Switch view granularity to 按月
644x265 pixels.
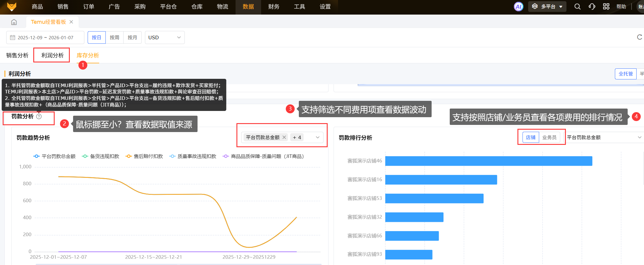click(x=132, y=37)
